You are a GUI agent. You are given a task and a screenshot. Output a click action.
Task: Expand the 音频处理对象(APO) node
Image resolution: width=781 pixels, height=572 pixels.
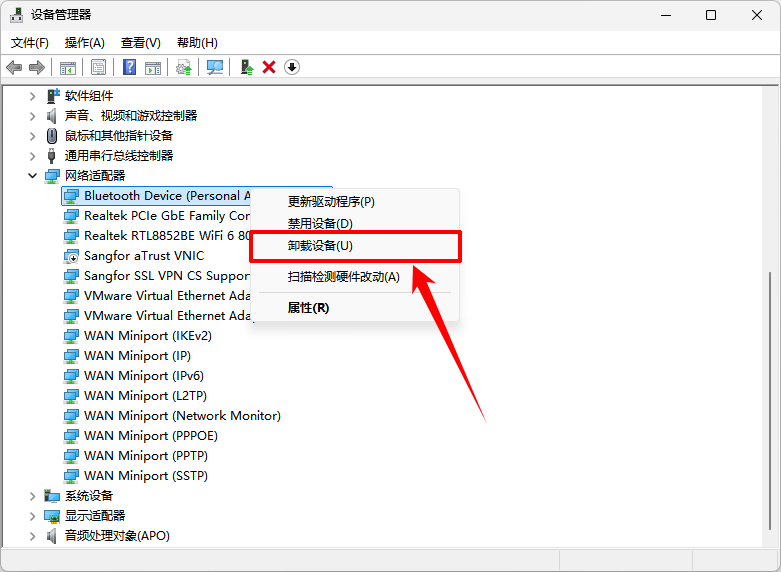[33, 536]
